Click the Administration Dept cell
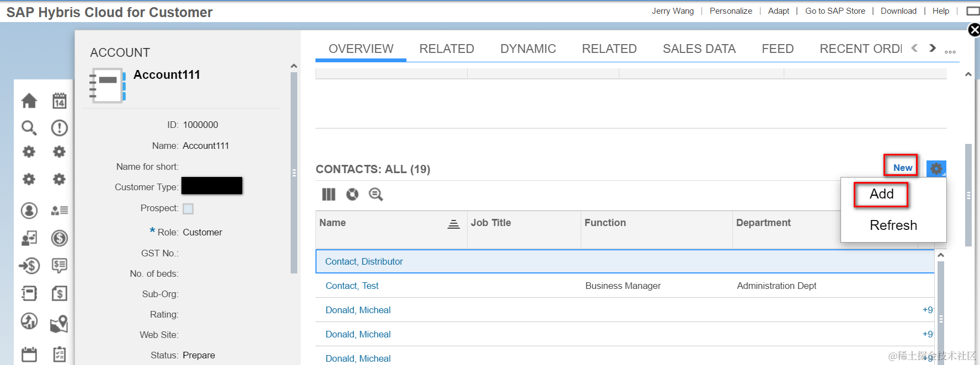The height and width of the screenshot is (365, 980). [776, 286]
